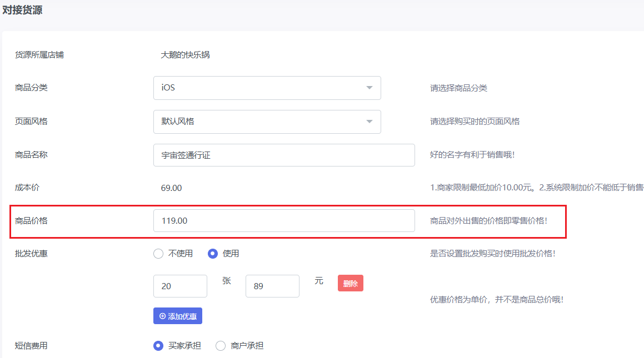
Task: Click the quantity field showing 20
Action: pyautogui.click(x=179, y=286)
